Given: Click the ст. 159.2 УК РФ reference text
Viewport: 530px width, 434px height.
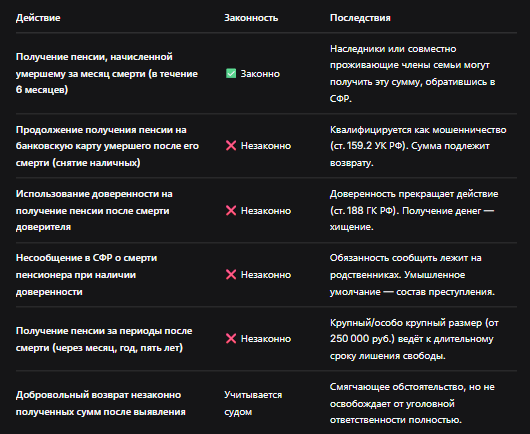Looking at the screenshot, I should tap(367, 146).
